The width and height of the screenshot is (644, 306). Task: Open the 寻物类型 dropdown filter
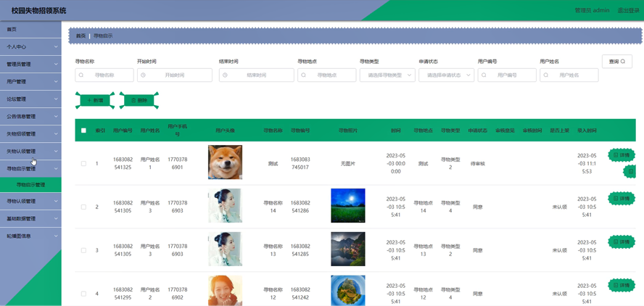pyautogui.click(x=387, y=75)
